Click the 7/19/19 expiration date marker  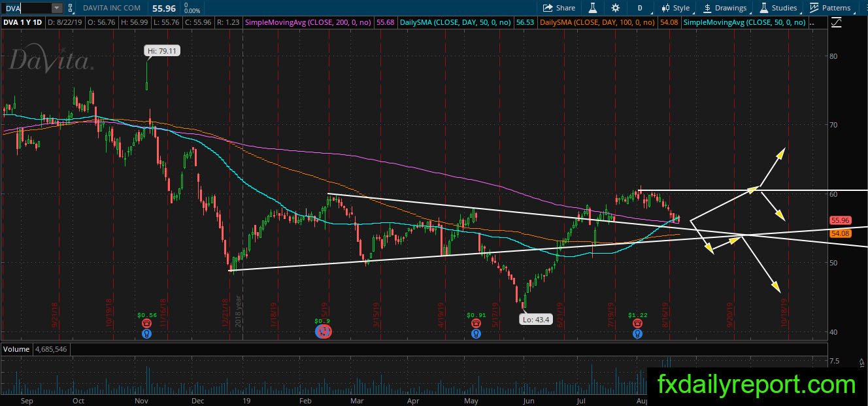pyautogui.click(x=611, y=314)
